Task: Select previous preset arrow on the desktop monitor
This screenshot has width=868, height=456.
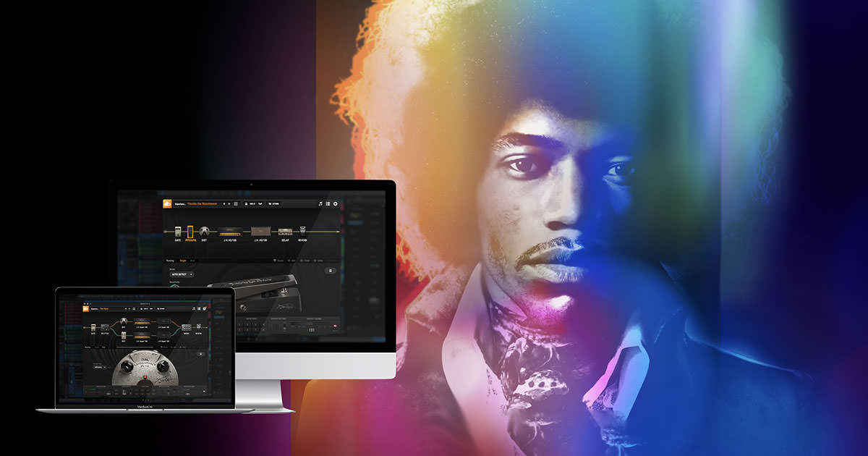Action: click(224, 204)
